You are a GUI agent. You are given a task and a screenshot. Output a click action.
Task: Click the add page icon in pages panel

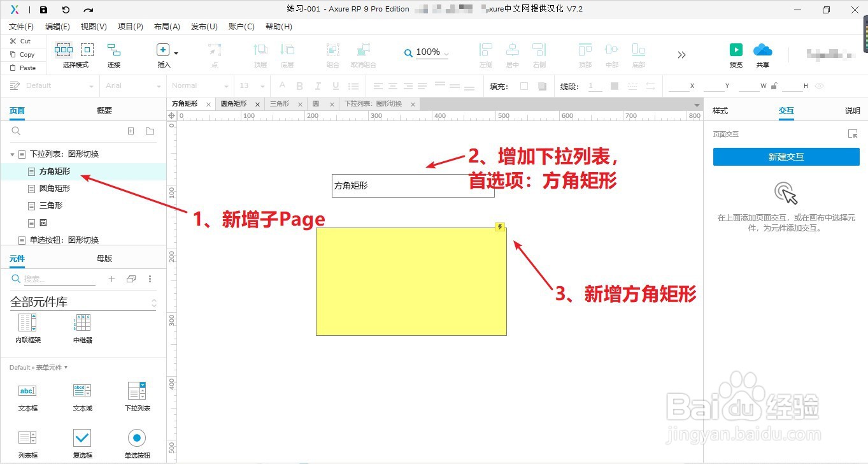[x=131, y=131]
